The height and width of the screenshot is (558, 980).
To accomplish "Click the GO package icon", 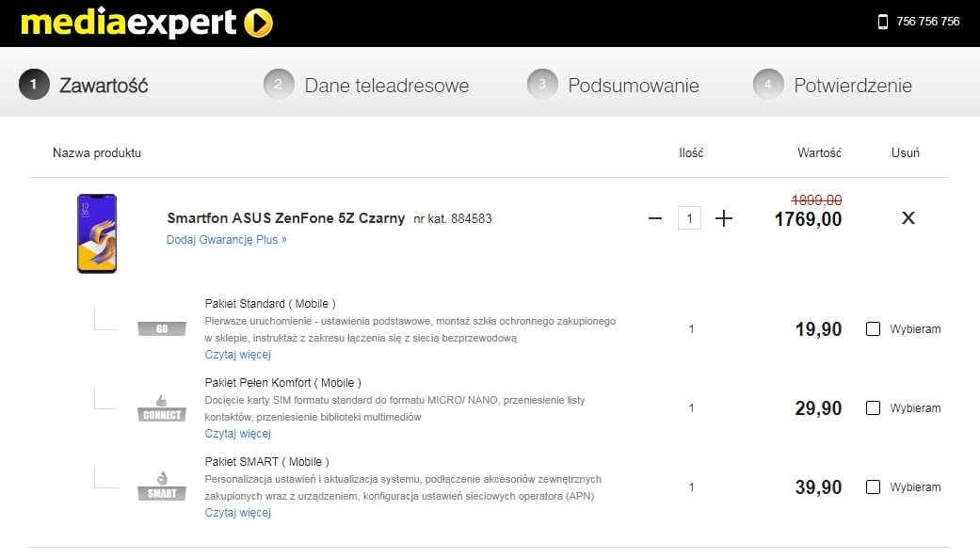I will pyautogui.click(x=162, y=328).
